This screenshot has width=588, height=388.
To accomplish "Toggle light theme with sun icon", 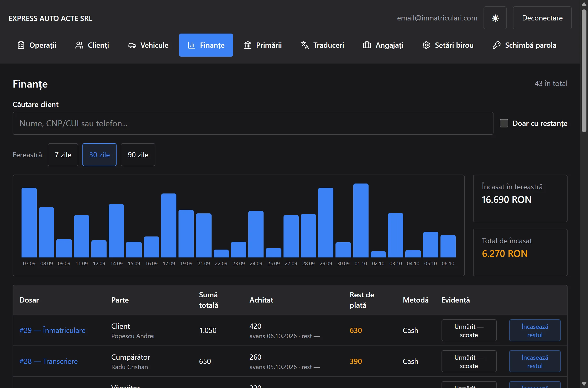I will click(x=495, y=18).
